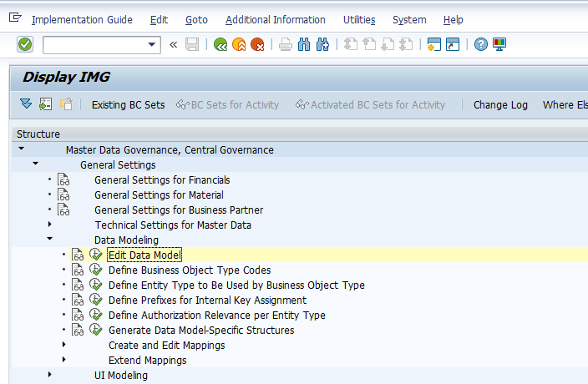Open the Utilities menu
Image resolution: width=588 pixels, height=384 pixels.
coord(359,20)
